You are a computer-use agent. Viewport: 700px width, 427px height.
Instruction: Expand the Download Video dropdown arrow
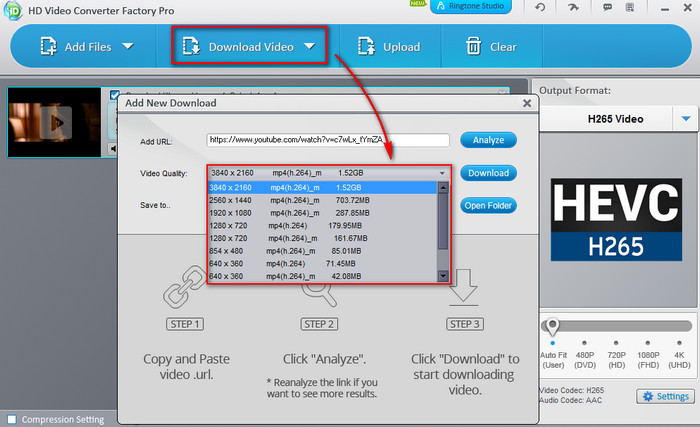pos(309,46)
